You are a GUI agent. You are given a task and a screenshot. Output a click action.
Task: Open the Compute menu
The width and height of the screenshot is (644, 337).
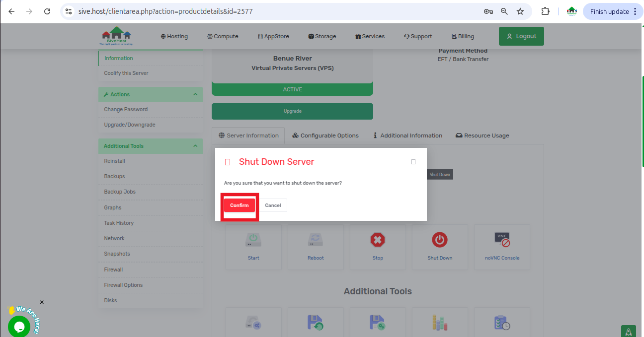(x=223, y=36)
